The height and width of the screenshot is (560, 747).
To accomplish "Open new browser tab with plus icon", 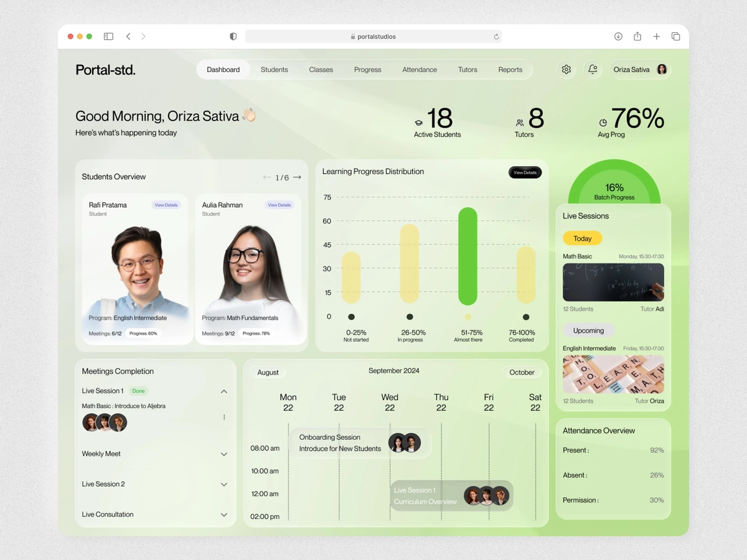I will (656, 37).
